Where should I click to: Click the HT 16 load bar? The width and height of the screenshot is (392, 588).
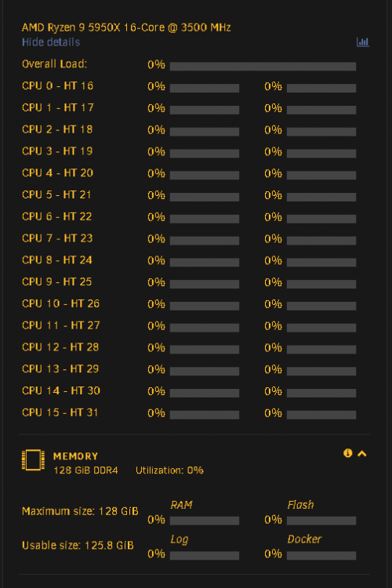pyautogui.click(x=321, y=88)
